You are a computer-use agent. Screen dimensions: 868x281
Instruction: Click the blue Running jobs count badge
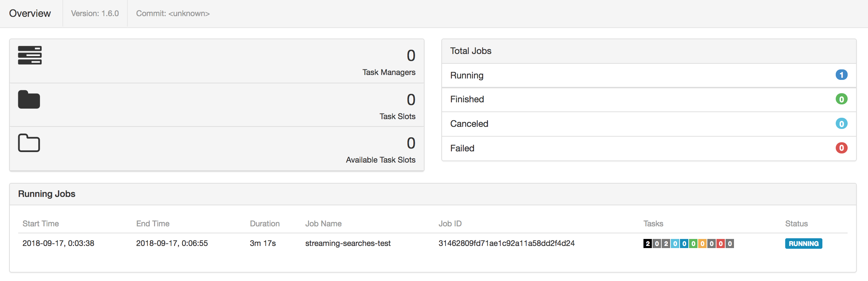pos(841,75)
